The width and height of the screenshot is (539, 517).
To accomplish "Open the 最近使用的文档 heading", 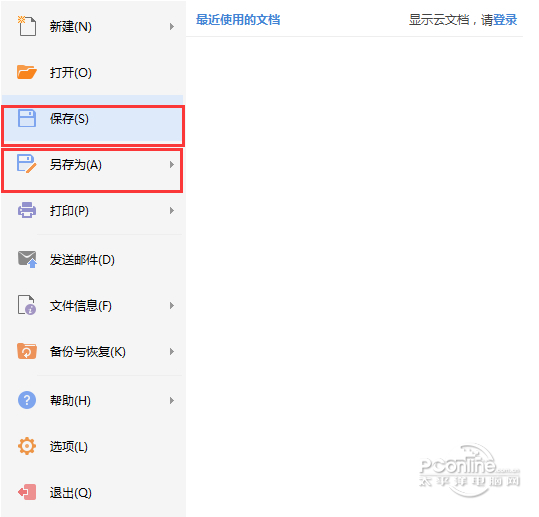I will [238, 20].
